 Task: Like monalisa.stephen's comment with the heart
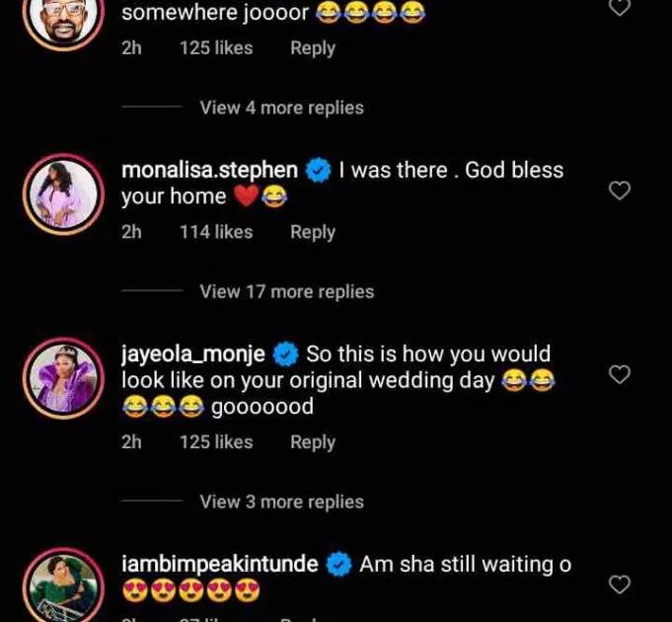(619, 191)
